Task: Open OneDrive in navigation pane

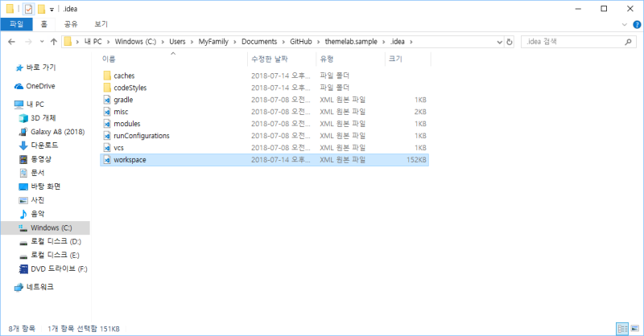Action: tap(39, 86)
